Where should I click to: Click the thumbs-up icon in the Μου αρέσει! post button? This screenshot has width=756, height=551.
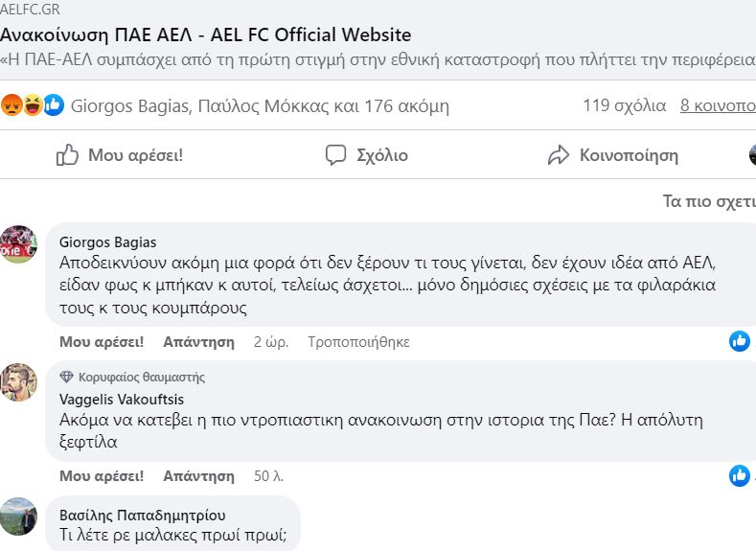tap(67, 155)
